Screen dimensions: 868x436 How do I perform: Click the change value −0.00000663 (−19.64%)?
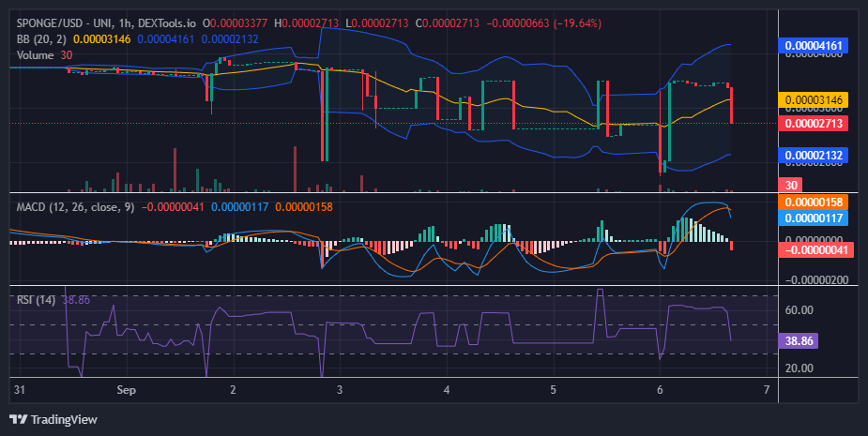(544, 23)
